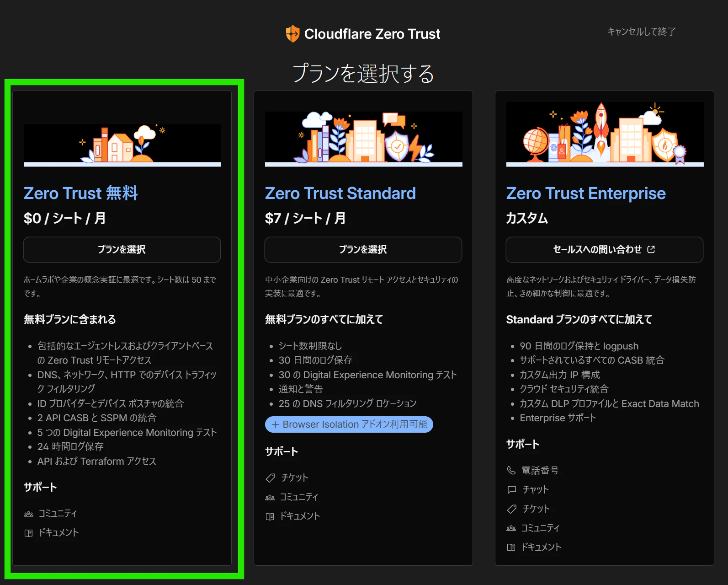
Task: Click 5 つの Digital Experience Monitoring テスト item
Action: click(x=127, y=433)
